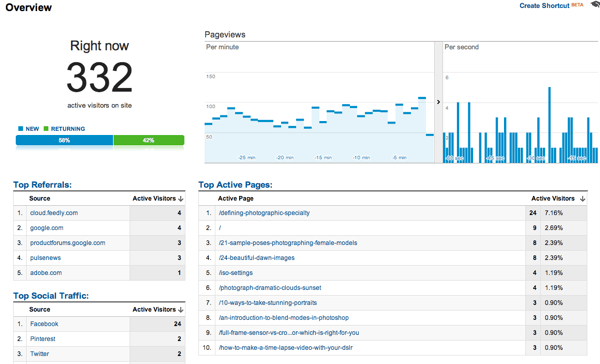This screenshot has height=364, width=600.
Task: Collapse the per-minute chart divider arrow
Action: [439, 102]
